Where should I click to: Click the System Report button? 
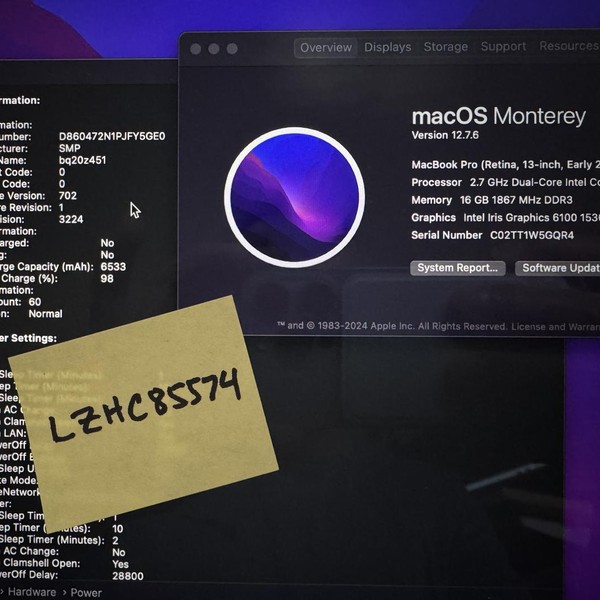(x=458, y=268)
